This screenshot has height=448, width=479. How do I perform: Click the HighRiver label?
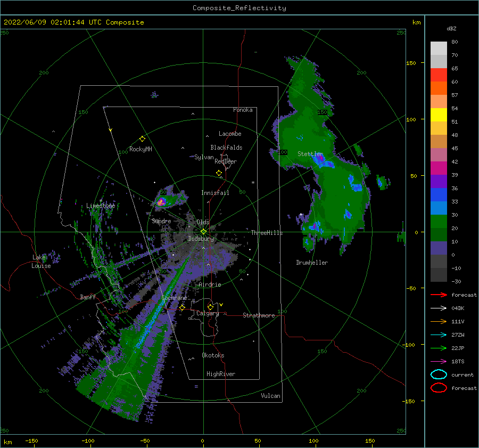pyautogui.click(x=221, y=374)
